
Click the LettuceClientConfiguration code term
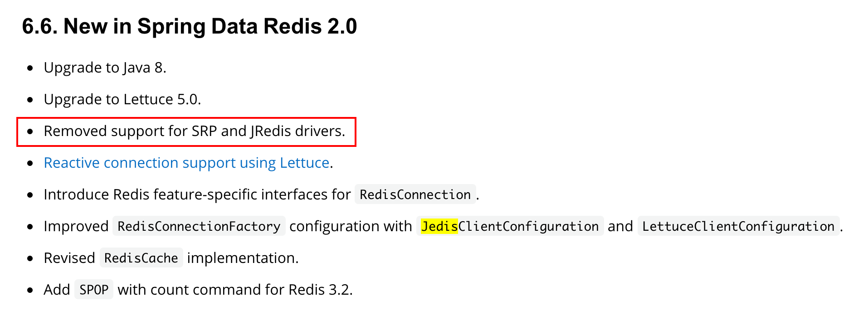[x=738, y=226]
